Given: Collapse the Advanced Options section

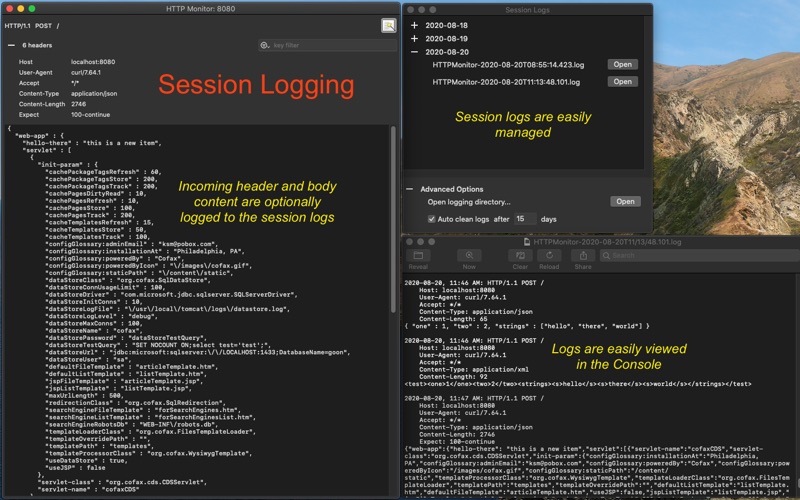Looking at the screenshot, I should [410, 188].
